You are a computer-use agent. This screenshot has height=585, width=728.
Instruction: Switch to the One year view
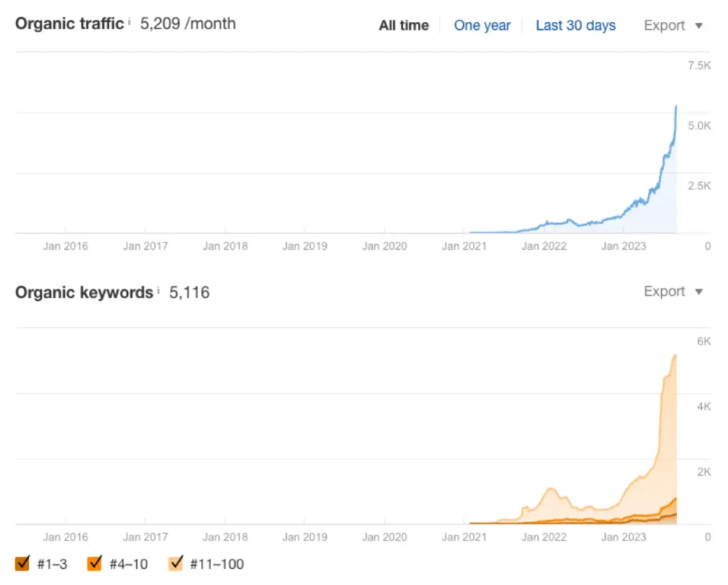point(482,25)
